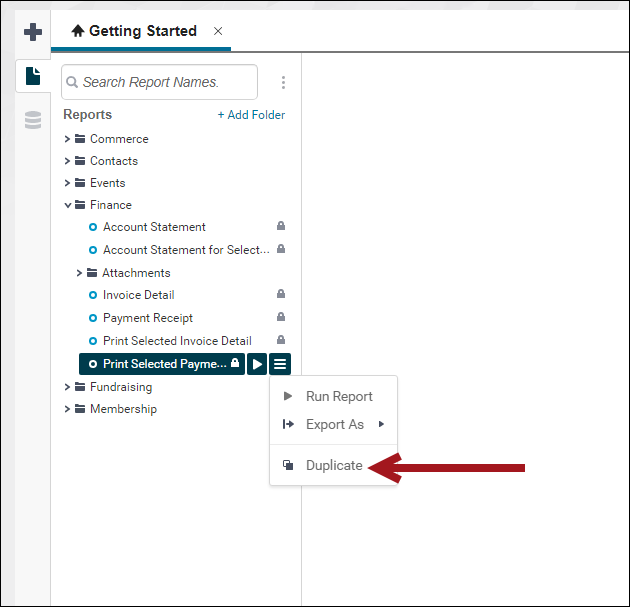Select the Contacts folder

[114, 161]
